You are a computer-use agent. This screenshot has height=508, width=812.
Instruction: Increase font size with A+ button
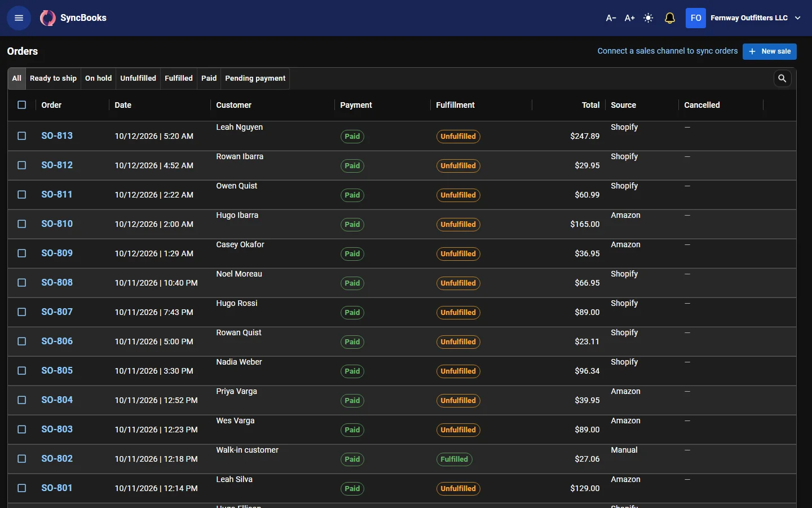coord(630,18)
